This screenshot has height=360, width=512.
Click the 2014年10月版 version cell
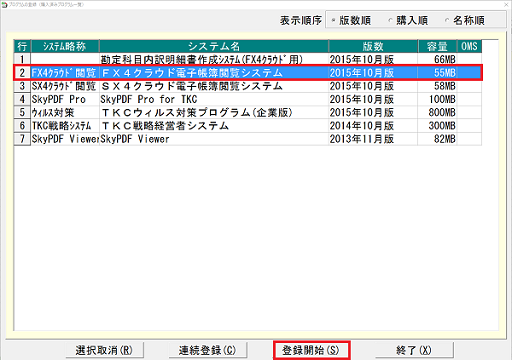[373, 126]
